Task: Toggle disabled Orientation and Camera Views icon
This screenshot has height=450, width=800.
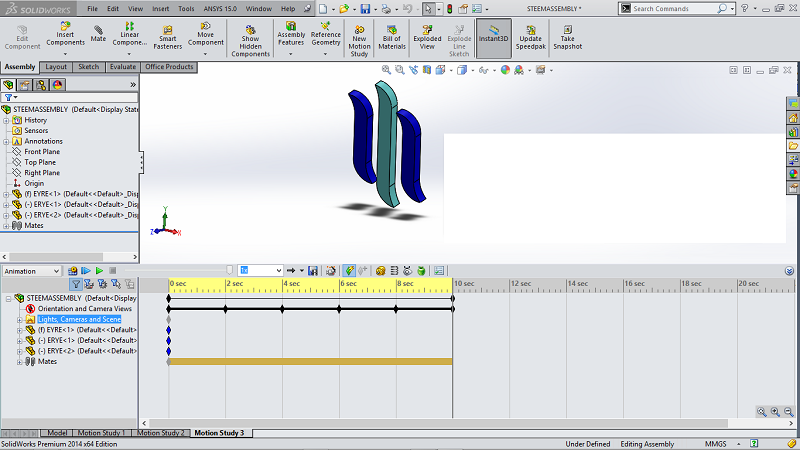Action: click(30, 309)
